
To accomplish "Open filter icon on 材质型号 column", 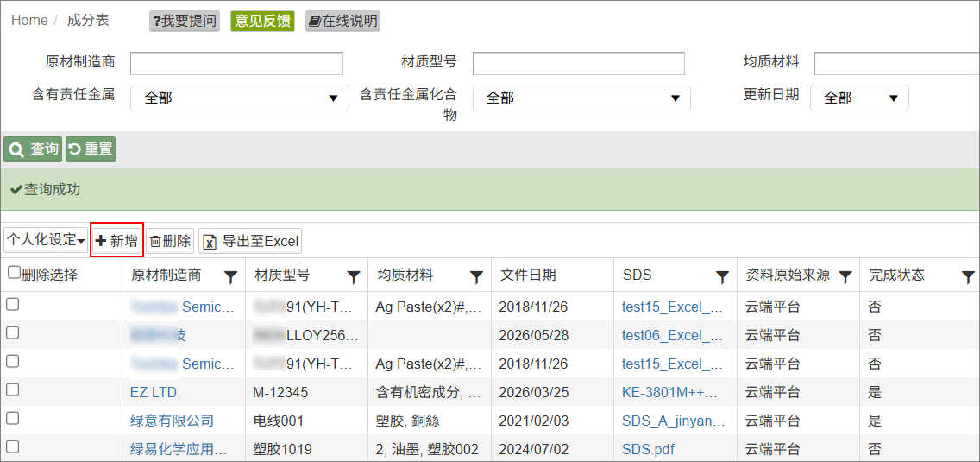I will pyautogui.click(x=354, y=276).
